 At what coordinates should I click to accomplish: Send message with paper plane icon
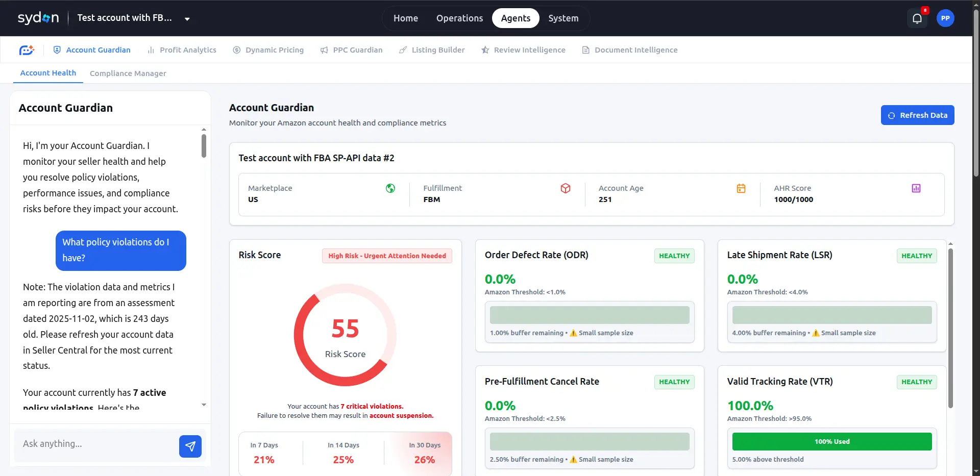(190, 446)
